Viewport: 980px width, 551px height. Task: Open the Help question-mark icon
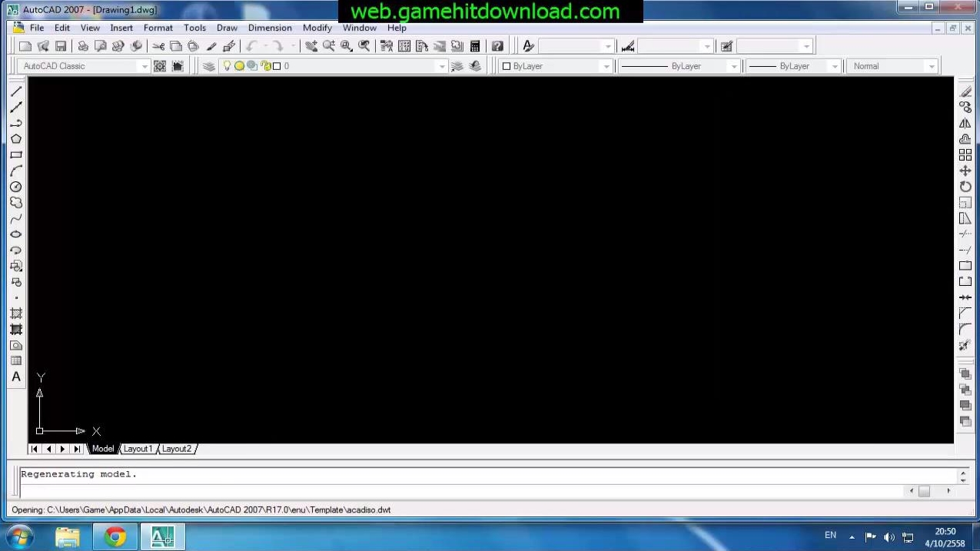[x=497, y=46]
